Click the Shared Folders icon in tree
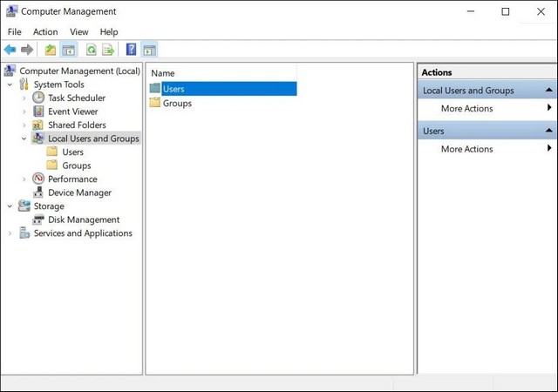The image size is (558, 392). click(37, 125)
